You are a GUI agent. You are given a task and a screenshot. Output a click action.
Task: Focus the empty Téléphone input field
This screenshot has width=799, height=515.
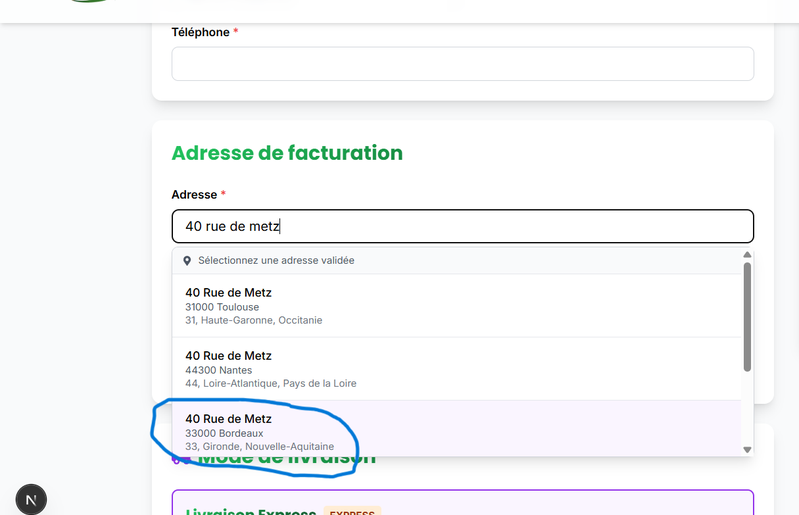[x=462, y=64]
